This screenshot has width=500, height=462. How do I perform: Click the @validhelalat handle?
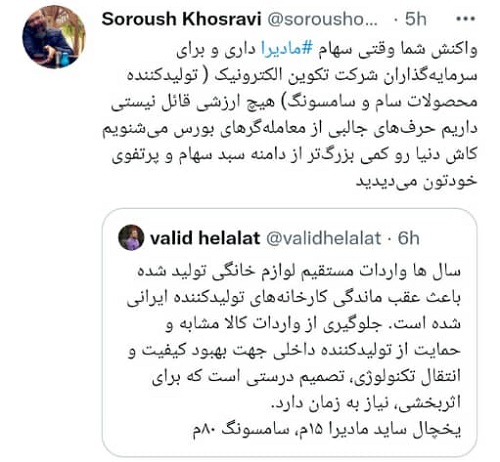[323, 238]
